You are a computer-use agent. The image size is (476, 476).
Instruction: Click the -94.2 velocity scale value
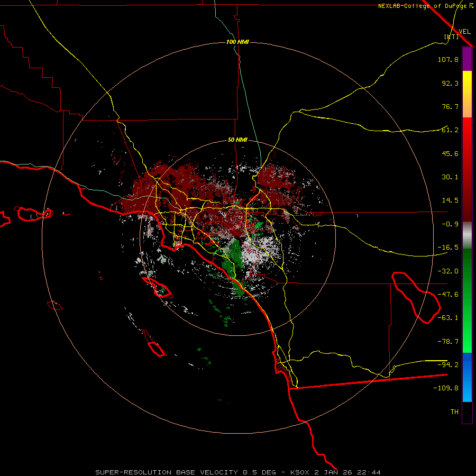click(x=448, y=364)
